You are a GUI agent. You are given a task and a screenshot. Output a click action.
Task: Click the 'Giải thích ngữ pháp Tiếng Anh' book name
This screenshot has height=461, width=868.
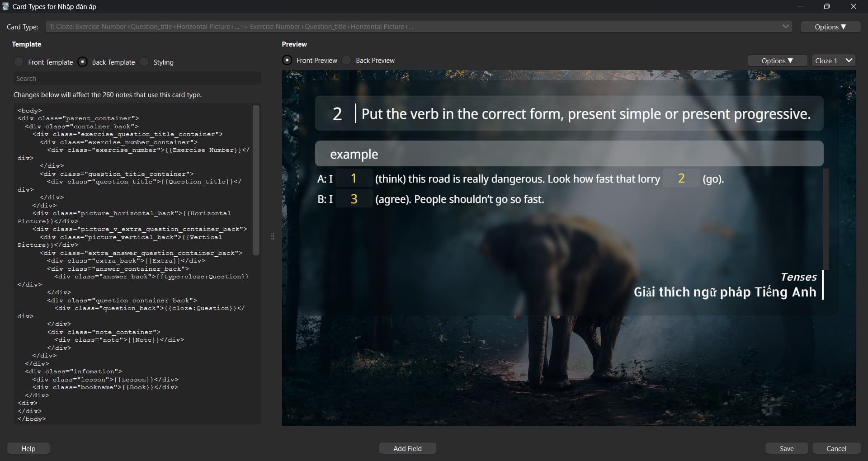[725, 292]
